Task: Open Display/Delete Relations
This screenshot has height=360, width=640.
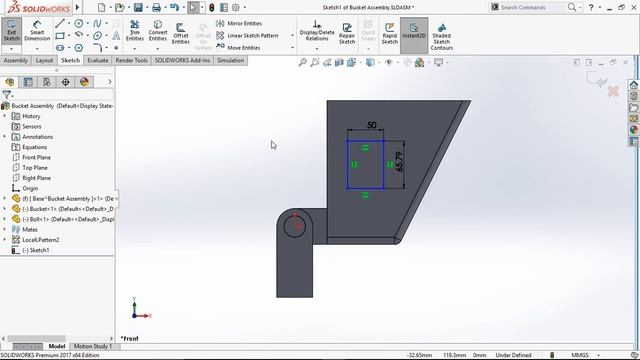Action: tap(317, 31)
